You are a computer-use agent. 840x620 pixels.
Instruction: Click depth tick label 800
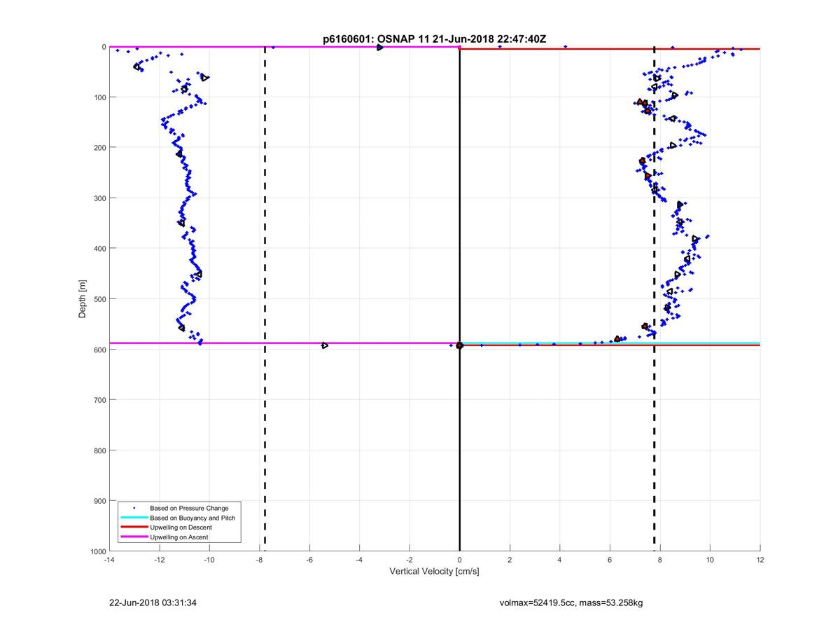click(x=100, y=450)
